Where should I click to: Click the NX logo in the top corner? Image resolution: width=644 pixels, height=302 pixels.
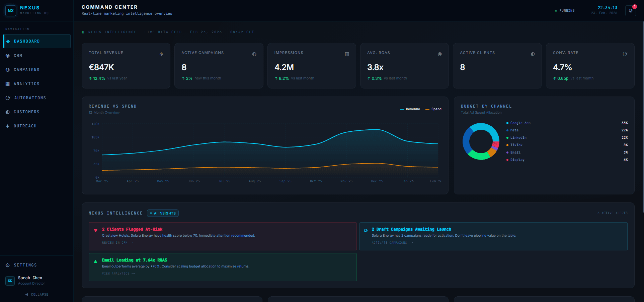[10, 10]
